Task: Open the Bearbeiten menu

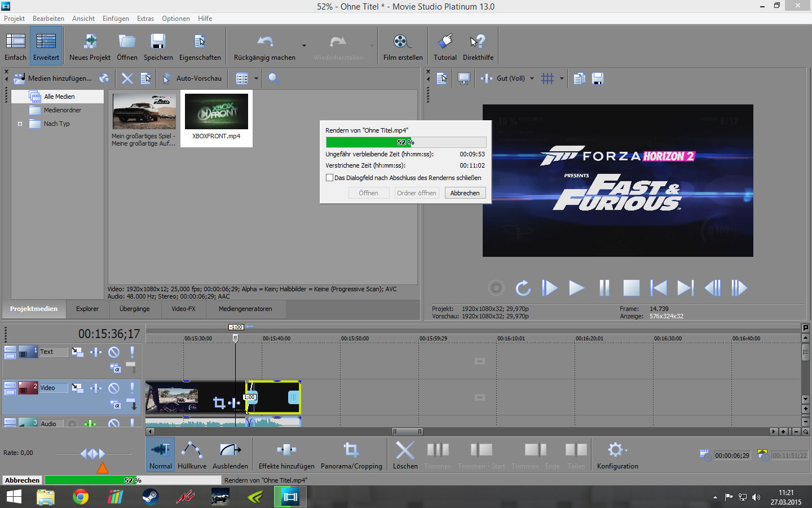Action: pos(48,19)
